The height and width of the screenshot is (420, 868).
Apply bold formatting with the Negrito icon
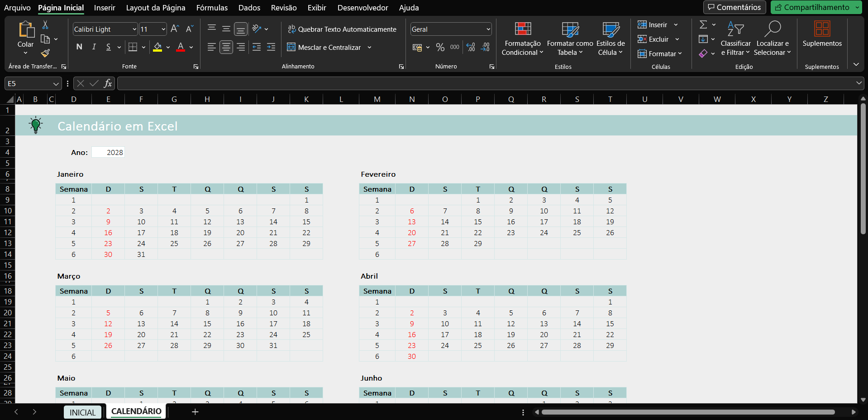[79, 47]
